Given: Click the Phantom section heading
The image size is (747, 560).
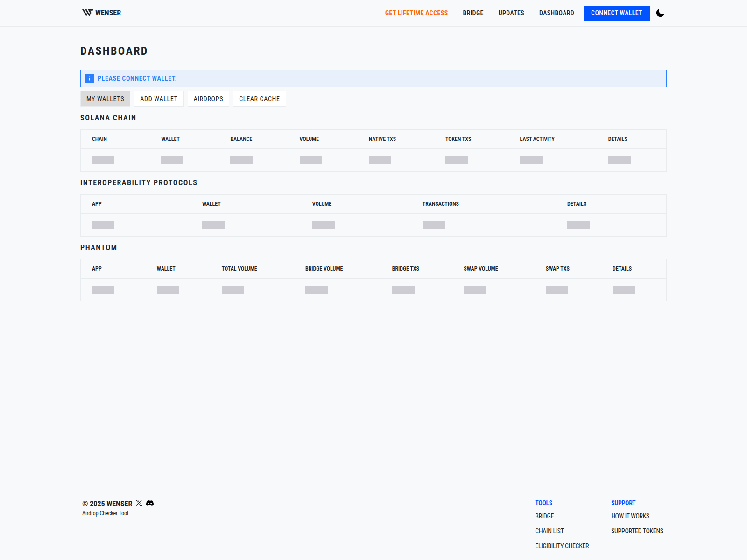Looking at the screenshot, I should tap(99, 247).
